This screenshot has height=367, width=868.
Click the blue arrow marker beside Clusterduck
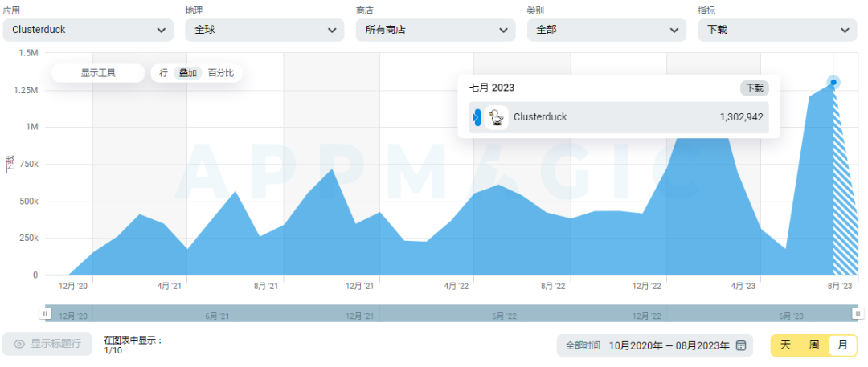tap(476, 117)
